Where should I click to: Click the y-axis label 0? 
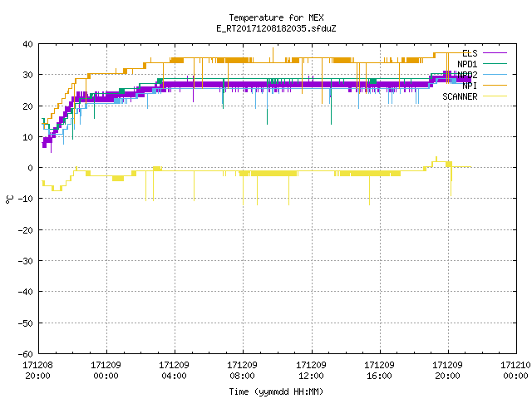tap(31, 168)
